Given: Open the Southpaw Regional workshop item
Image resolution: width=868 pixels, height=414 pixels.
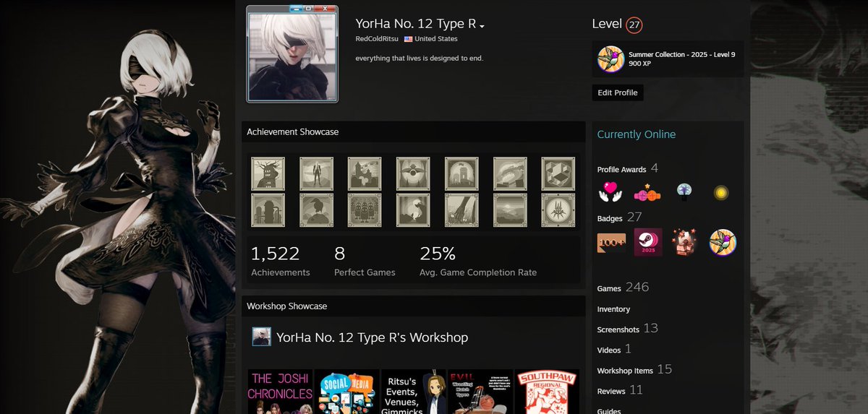Looking at the screenshot, I should pos(548,392).
